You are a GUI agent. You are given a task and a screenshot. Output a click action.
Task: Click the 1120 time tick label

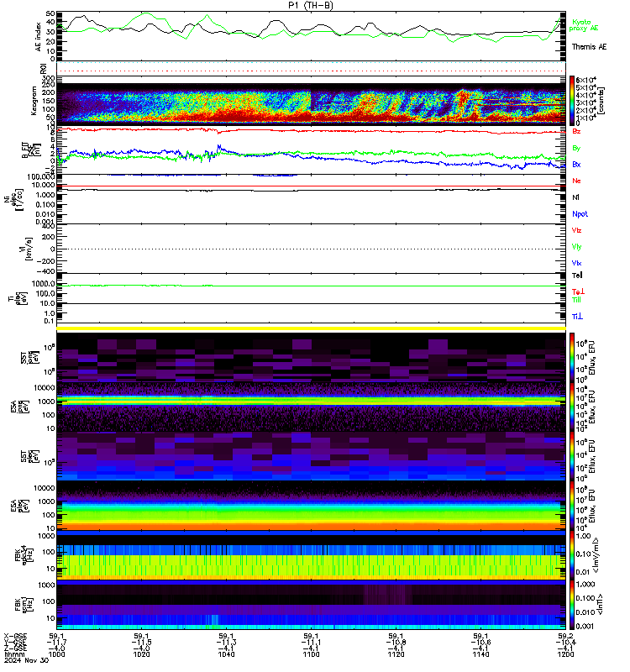coord(396,654)
